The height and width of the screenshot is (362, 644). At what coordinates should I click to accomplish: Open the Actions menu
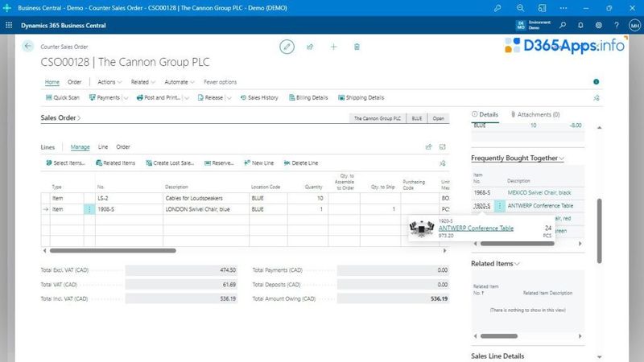109,82
